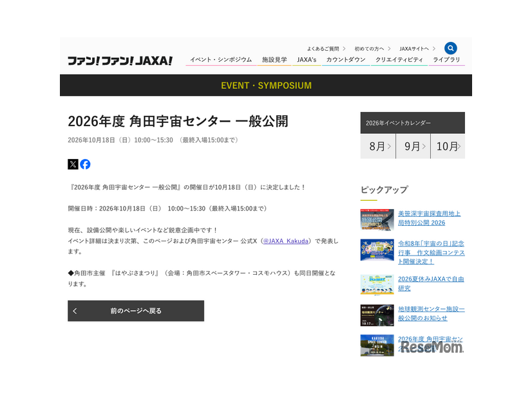Select 10月 in the event calendar
The width and height of the screenshot is (532, 399).
tap(448, 146)
